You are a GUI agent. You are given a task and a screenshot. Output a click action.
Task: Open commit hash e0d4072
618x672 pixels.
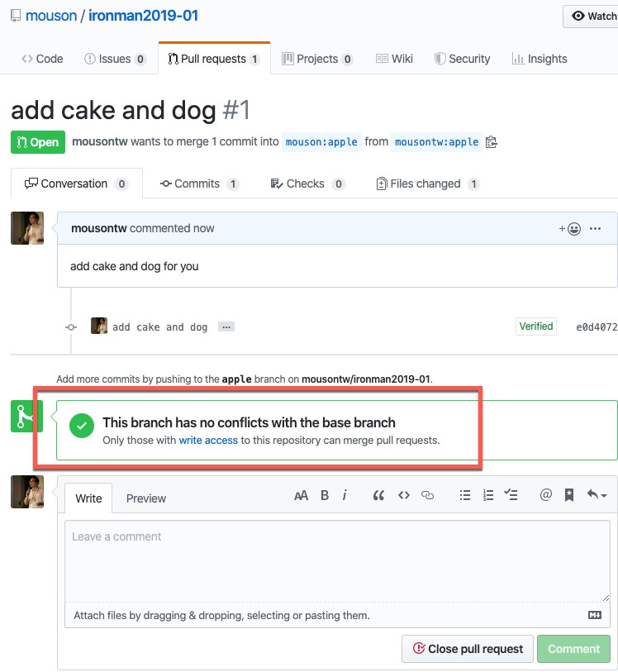pyautogui.click(x=597, y=327)
